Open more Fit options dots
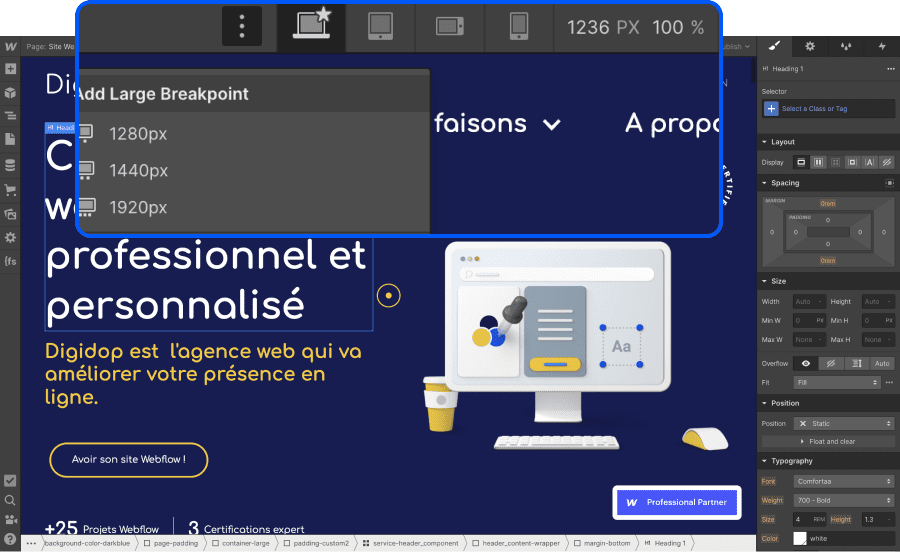 click(x=889, y=382)
